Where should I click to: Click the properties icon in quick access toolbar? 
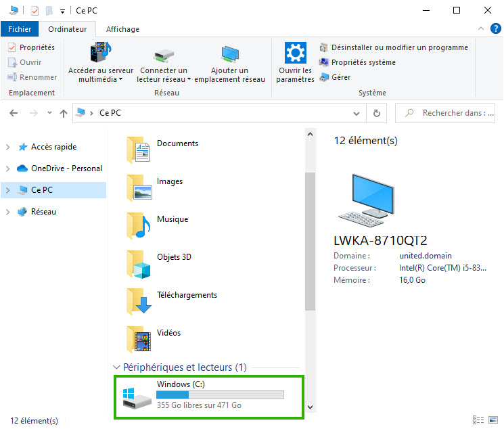35,11
